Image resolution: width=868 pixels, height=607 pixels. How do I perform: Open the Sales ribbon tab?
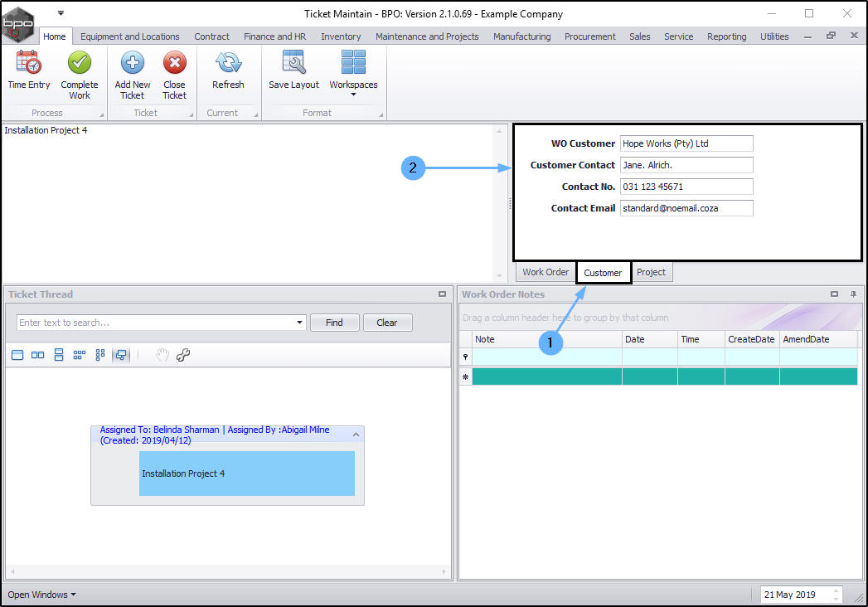[640, 36]
